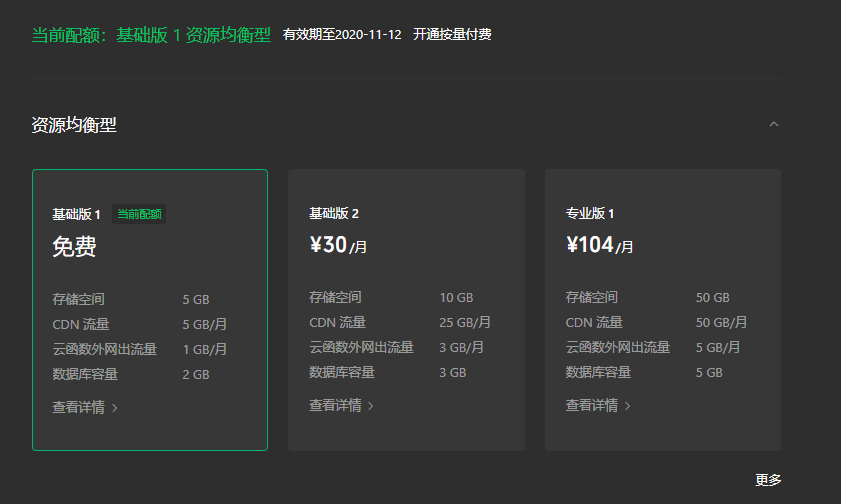Viewport: 841px width, 504px height.
Task: Click the 3 GB database value in 基础版 2
Action: 453,373
